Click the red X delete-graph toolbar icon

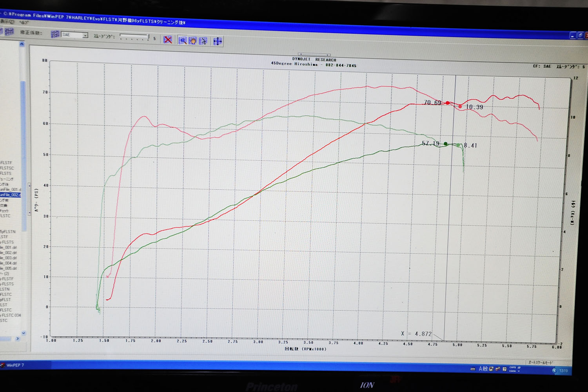click(x=168, y=40)
